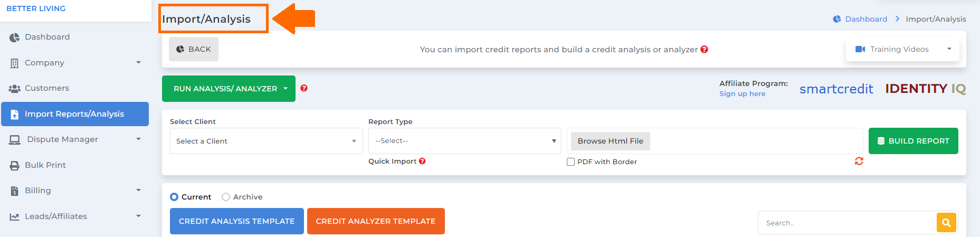Screen dimensions: 980x237
Task: Click into the Search field
Action: (847, 223)
